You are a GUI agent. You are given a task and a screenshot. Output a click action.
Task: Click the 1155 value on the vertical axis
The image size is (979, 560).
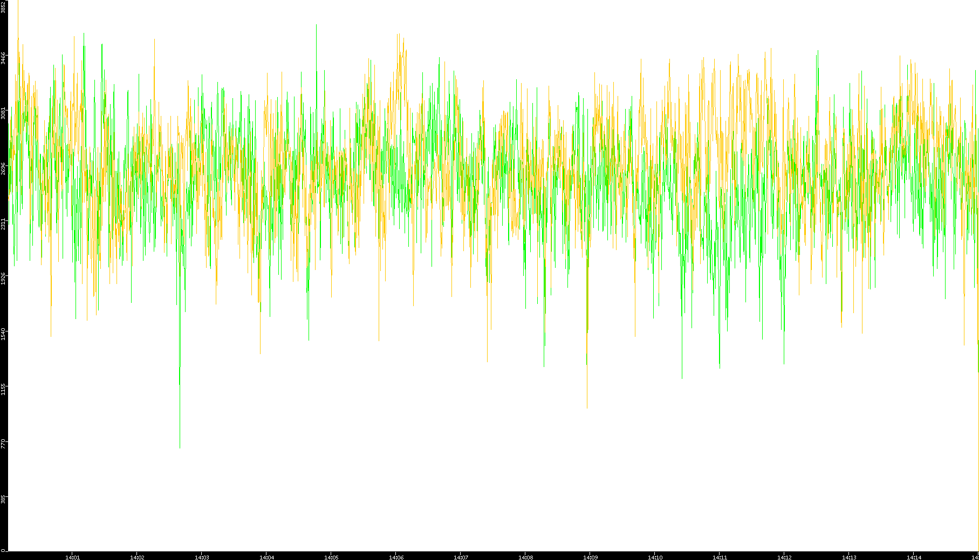3,389
